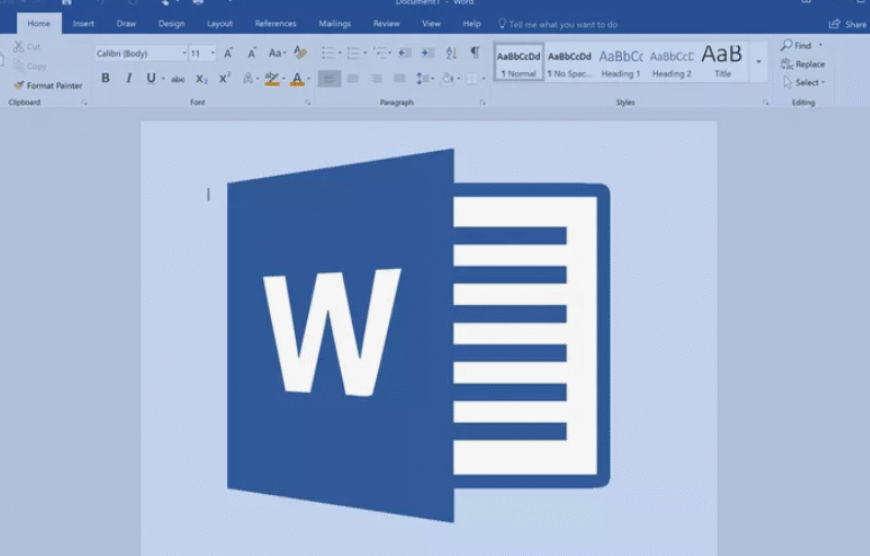
Task: Toggle Superscript formatting
Action: (x=225, y=78)
